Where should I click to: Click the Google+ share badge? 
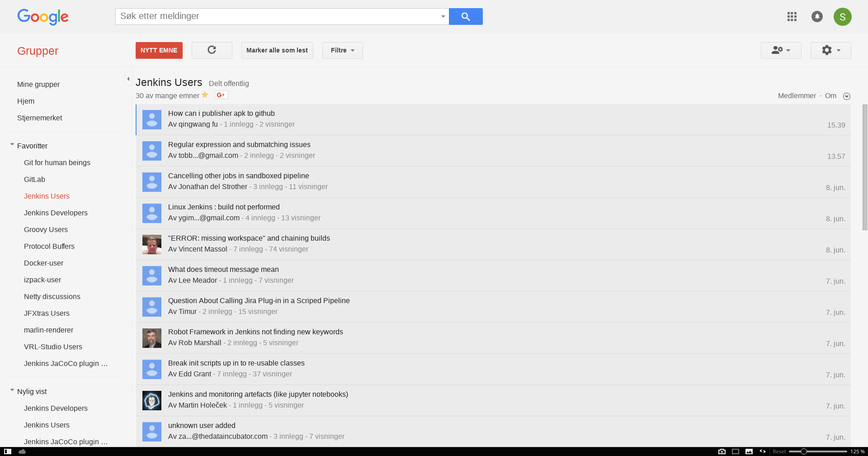(221, 95)
